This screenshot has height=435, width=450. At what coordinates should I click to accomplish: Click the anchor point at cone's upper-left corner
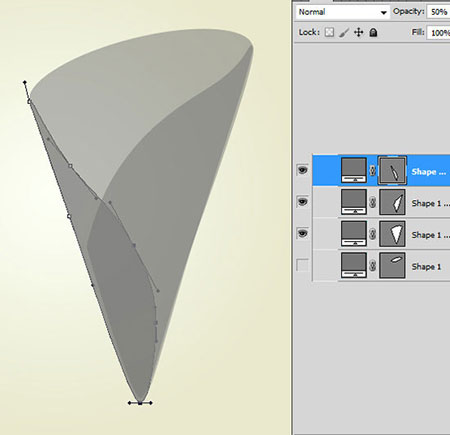tap(29, 101)
